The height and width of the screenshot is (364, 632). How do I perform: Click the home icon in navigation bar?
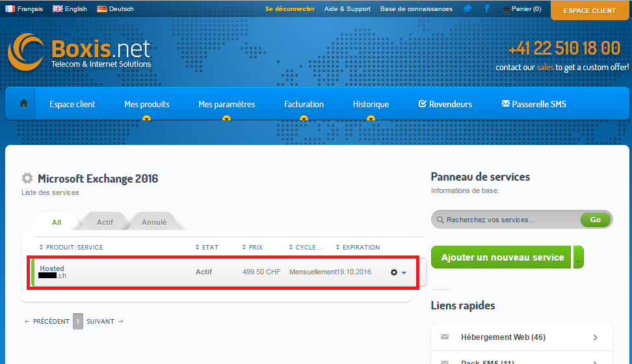tap(24, 103)
